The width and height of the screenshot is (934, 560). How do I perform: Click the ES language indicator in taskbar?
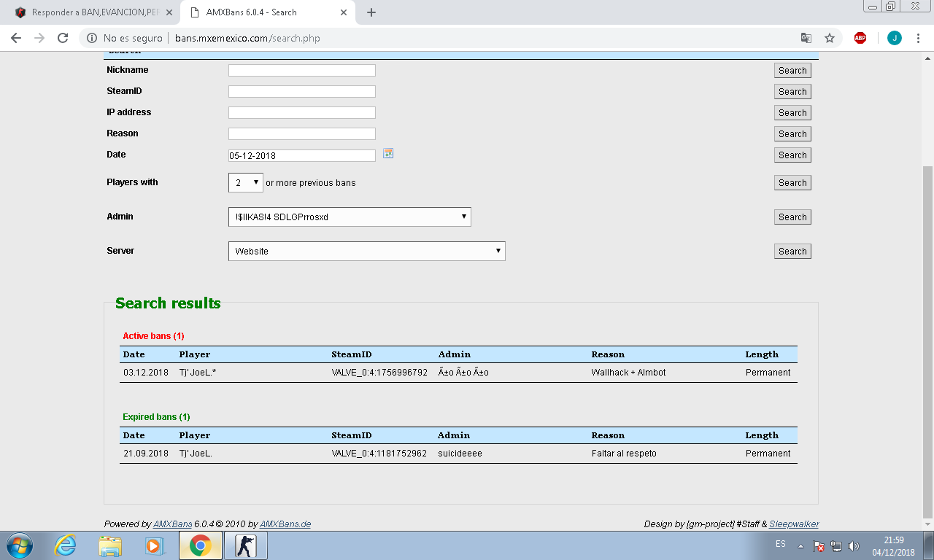click(x=781, y=544)
